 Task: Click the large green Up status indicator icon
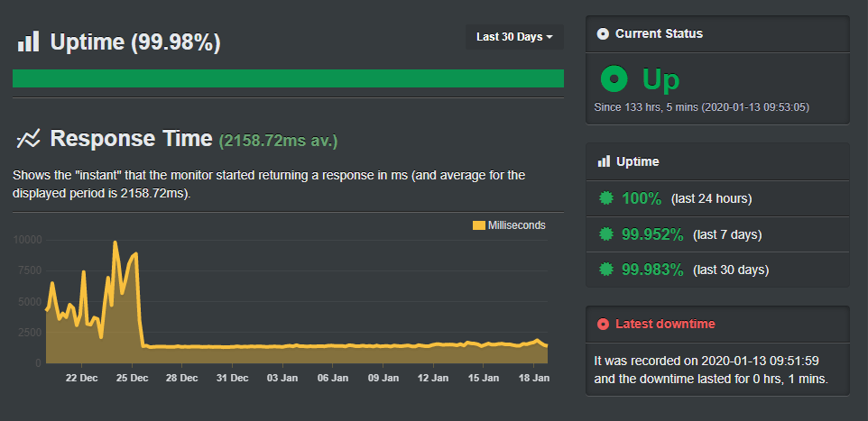pos(614,79)
